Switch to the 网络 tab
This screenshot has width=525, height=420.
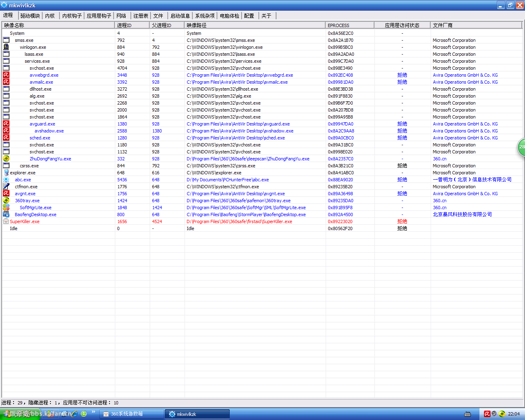(x=121, y=16)
